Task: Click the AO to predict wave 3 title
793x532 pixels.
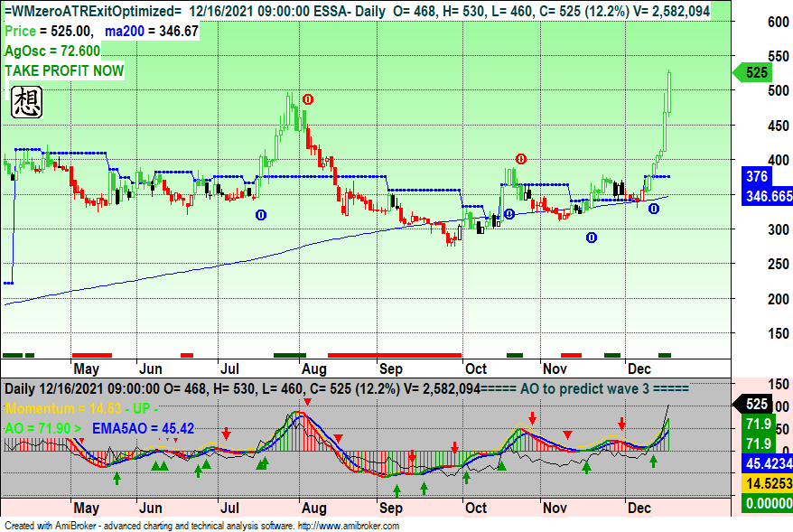Action: pos(584,389)
